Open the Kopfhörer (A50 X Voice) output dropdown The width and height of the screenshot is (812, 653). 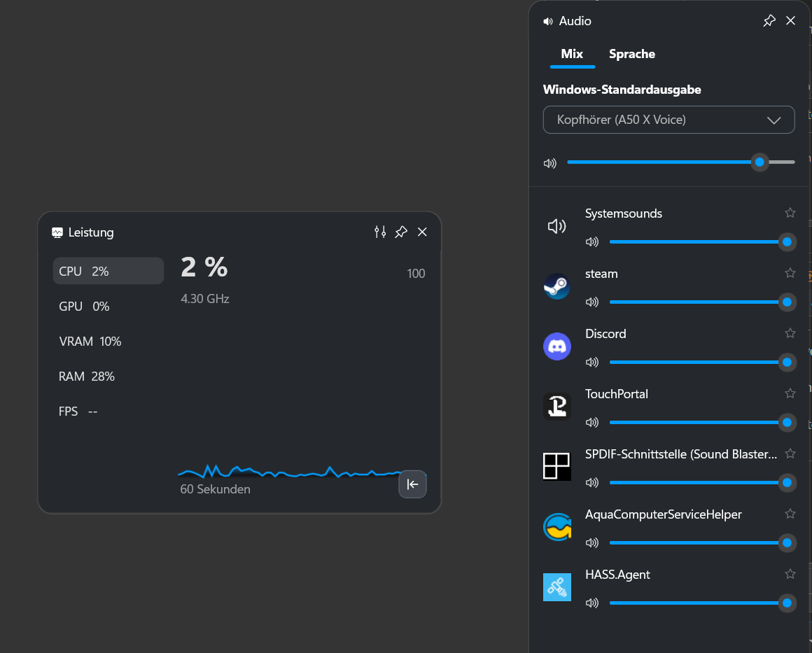[x=668, y=120]
